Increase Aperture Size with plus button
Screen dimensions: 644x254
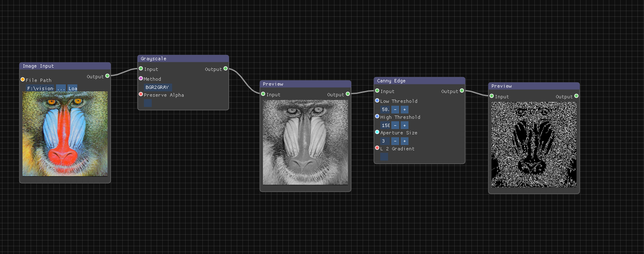coord(404,141)
